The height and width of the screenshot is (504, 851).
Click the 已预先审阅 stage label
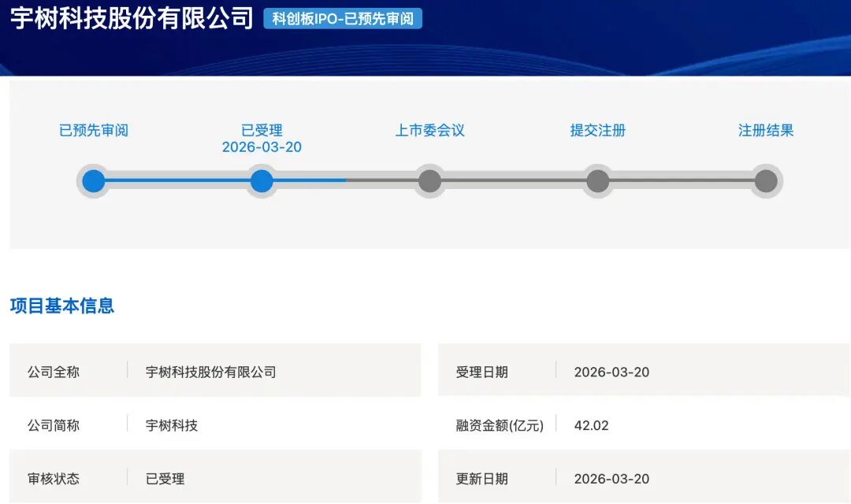pyautogui.click(x=94, y=131)
